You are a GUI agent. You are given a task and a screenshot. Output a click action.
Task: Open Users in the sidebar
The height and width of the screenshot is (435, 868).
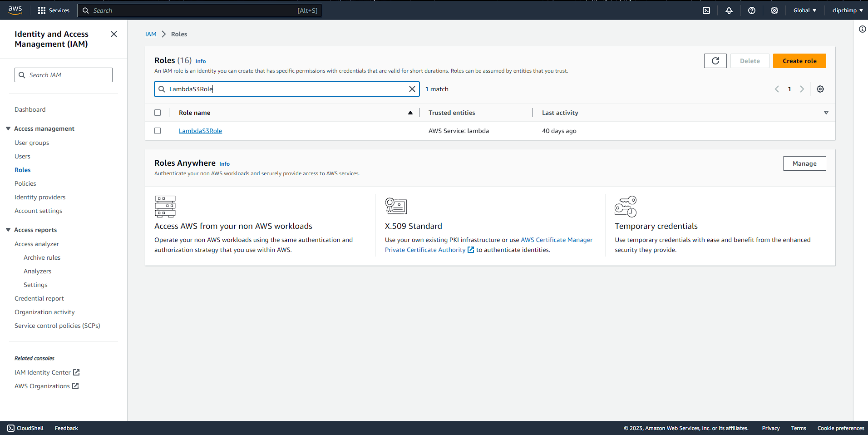(22, 156)
